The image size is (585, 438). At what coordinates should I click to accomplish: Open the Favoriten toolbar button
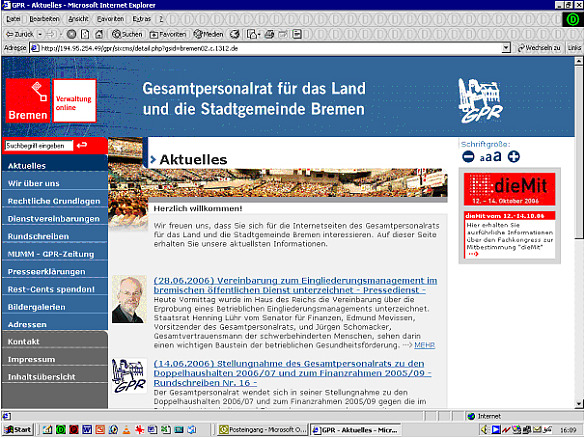click(x=168, y=34)
